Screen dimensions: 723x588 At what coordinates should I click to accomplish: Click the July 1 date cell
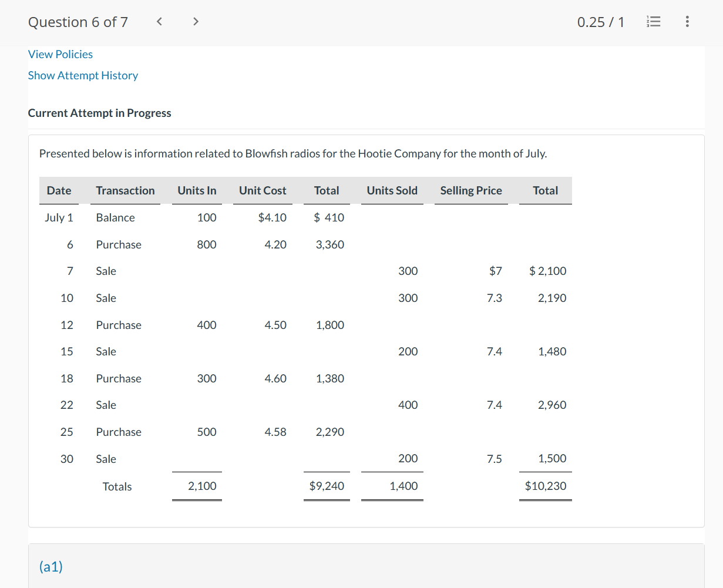pyautogui.click(x=59, y=217)
